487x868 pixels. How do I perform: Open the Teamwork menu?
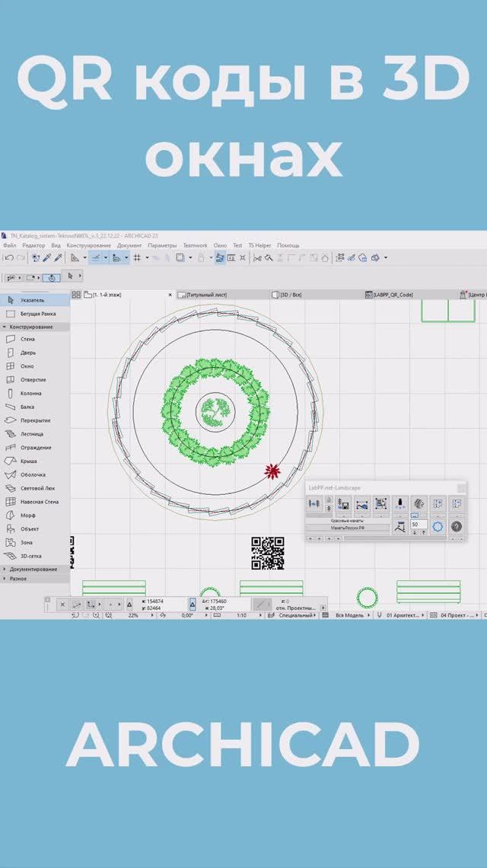(195, 245)
